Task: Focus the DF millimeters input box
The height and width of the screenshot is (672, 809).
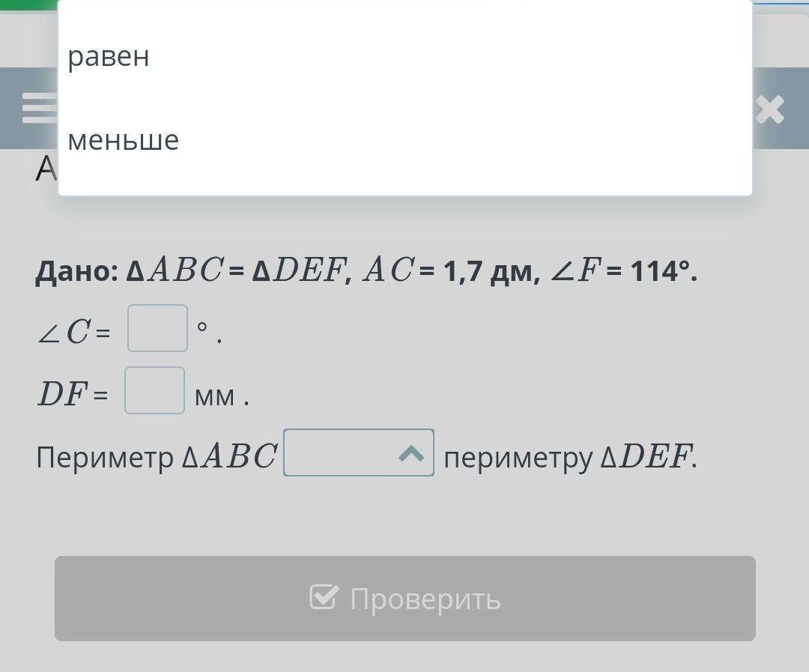Action: click(155, 390)
